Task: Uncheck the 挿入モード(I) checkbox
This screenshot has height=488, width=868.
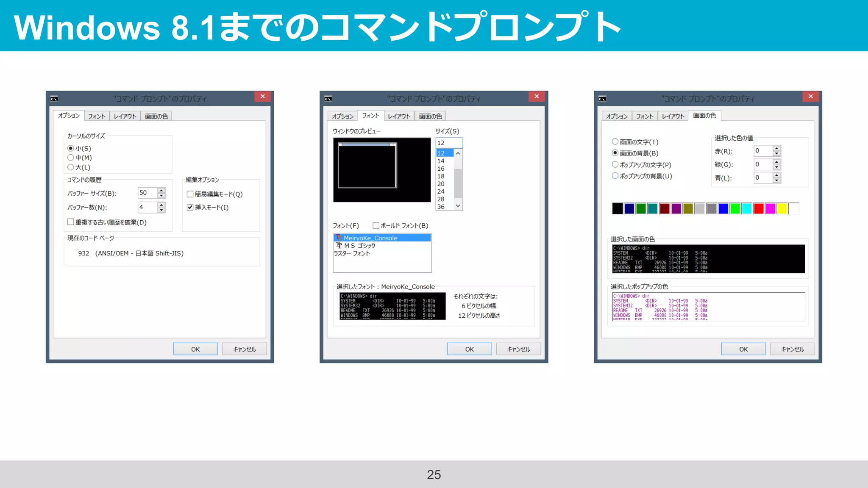Action: (190, 207)
